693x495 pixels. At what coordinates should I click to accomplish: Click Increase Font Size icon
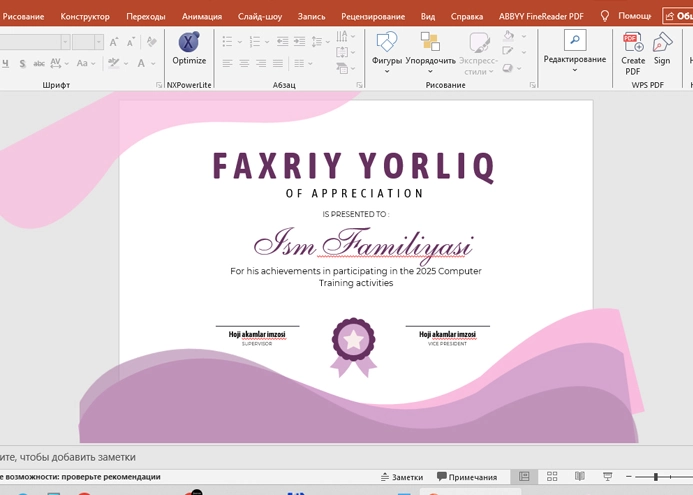pos(114,42)
